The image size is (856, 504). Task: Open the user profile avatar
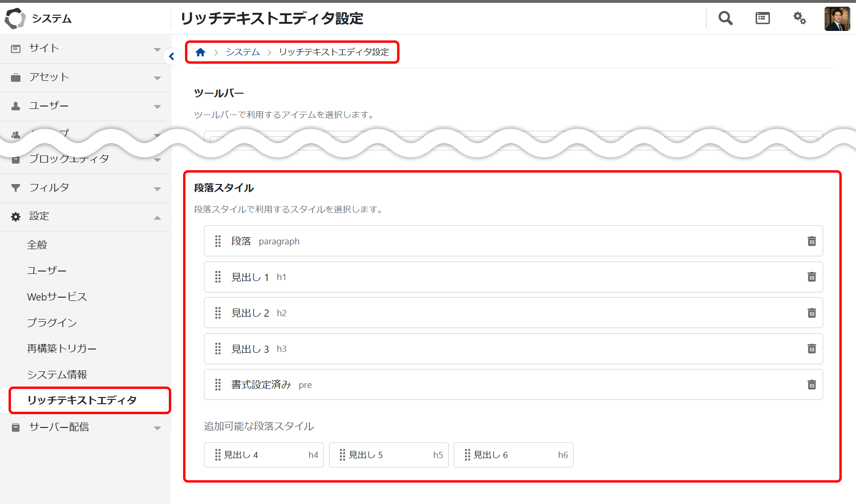click(x=837, y=19)
